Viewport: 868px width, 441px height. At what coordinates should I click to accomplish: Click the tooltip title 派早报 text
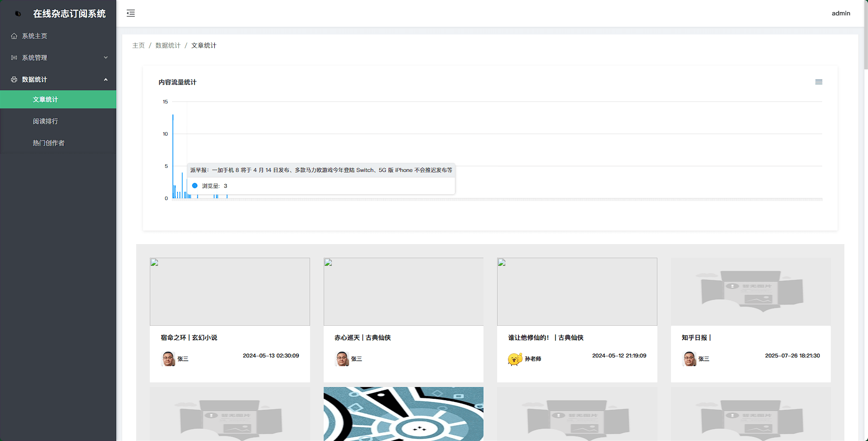point(321,170)
